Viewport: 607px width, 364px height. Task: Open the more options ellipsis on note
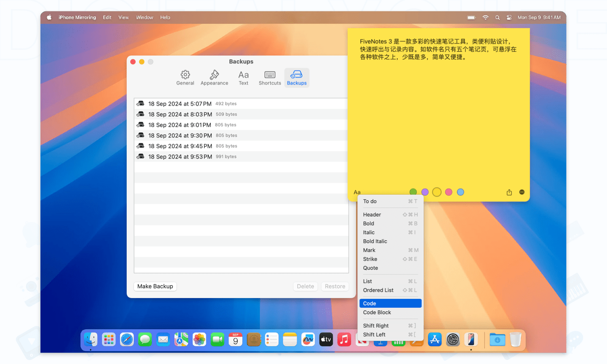tap(522, 192)
